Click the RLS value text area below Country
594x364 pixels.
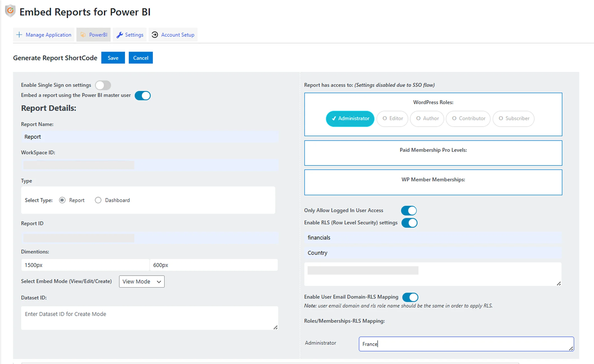(x=433, y=274)
